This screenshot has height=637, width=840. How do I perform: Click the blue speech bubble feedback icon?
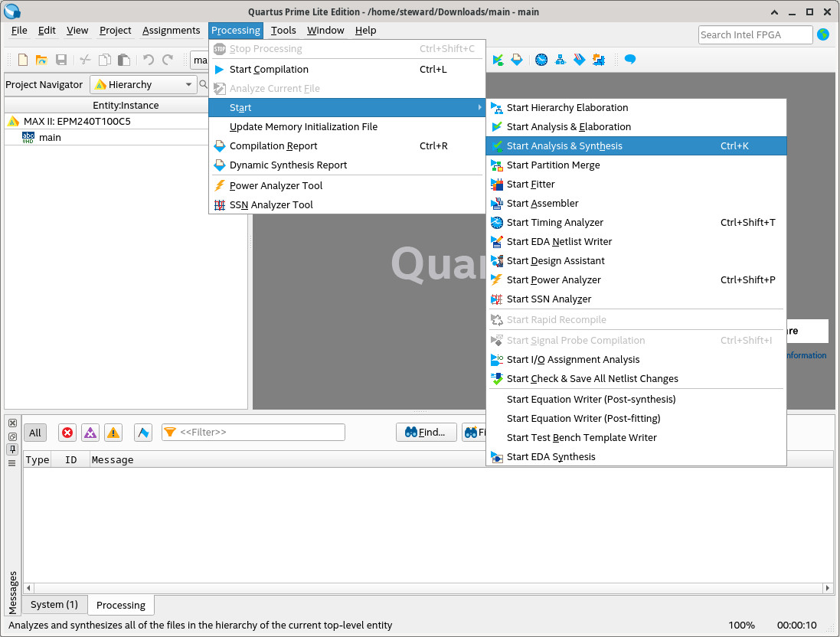tap(630, 59)
